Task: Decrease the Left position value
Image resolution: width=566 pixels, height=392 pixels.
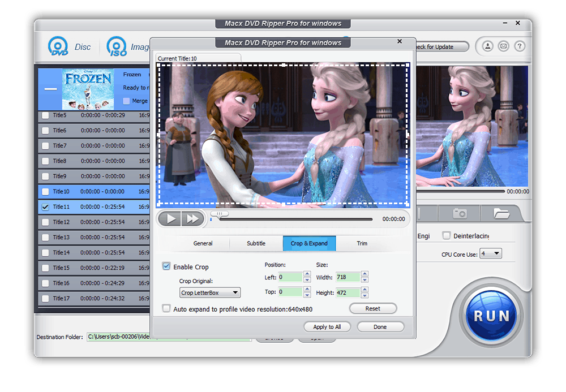Action: [307, 280]
